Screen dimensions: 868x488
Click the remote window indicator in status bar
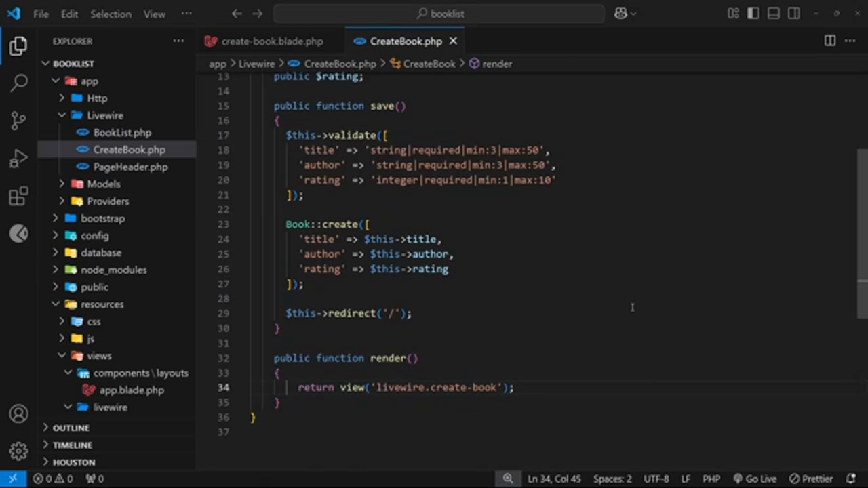pyautogui.click(x=13, y=479)
